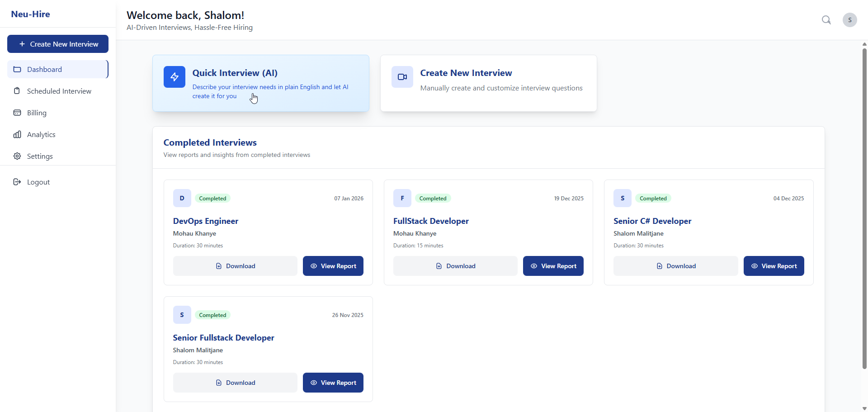Click the Completed badge on FullStack Developer
Screen dimensions: 868x412
(x=433, y=198)
